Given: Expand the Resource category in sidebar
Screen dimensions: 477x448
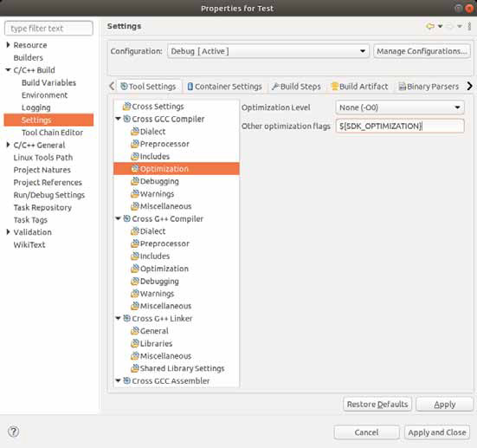Looking at the screenshot, I should pos(8,45).
